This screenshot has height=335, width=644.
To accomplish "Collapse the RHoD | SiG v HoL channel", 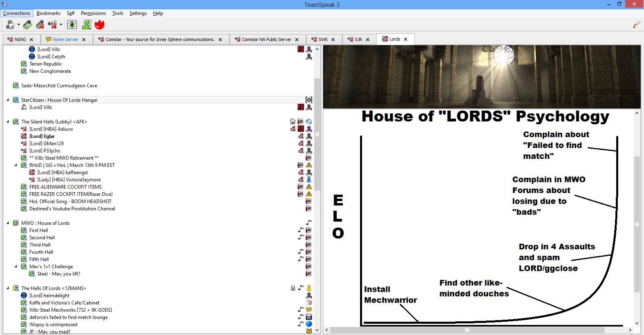I will tap(16, 165).
